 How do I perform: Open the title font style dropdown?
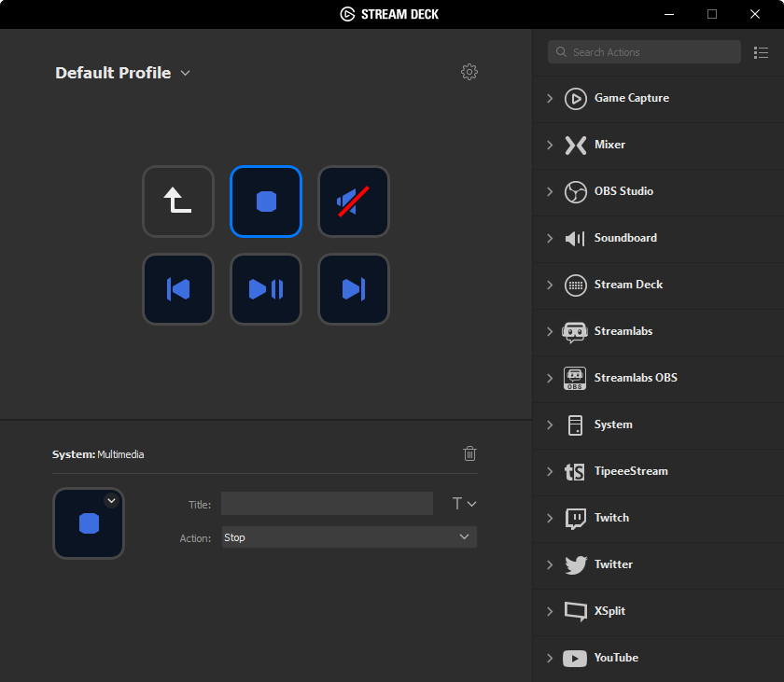coord(464,504)
